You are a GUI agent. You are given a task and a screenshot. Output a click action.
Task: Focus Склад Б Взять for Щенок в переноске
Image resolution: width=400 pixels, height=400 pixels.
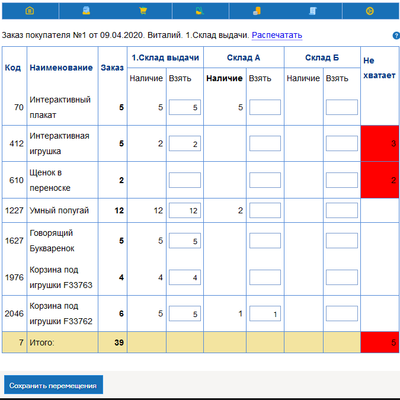(x=342, y=180)
